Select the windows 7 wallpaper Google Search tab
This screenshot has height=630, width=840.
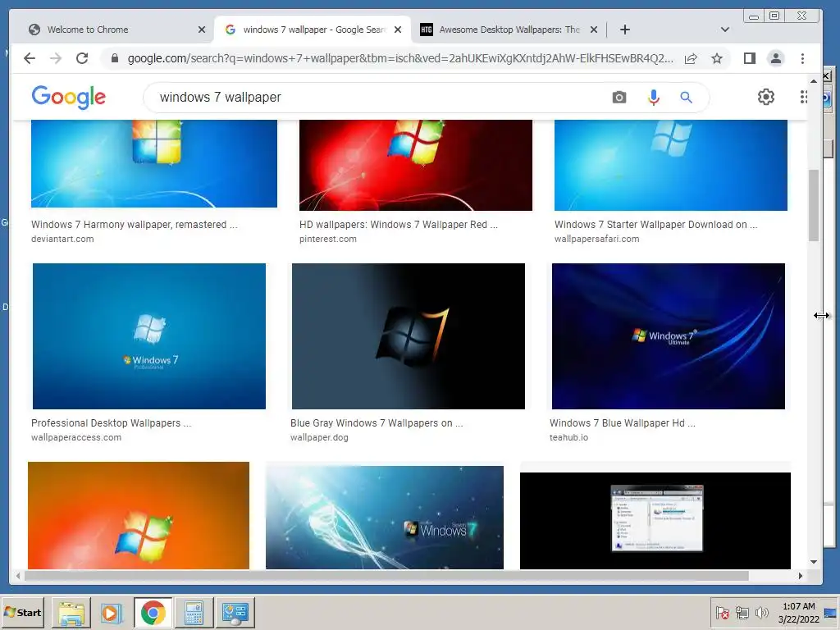point(313,30)
